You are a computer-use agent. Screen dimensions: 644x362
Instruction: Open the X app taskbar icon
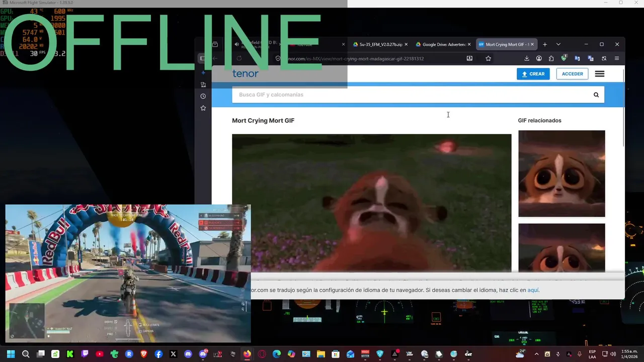click(174, 354)
